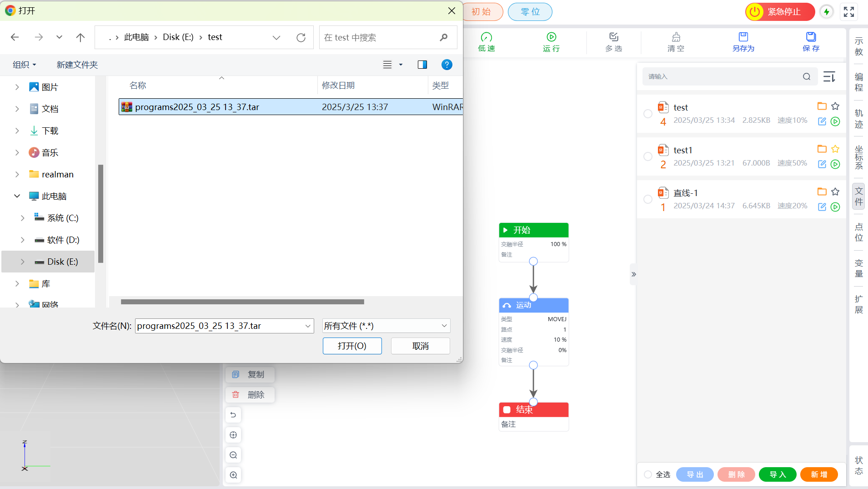Click the edit icon for 直线-1 program
Screen dimensions: 868x489
coord(822,207)
